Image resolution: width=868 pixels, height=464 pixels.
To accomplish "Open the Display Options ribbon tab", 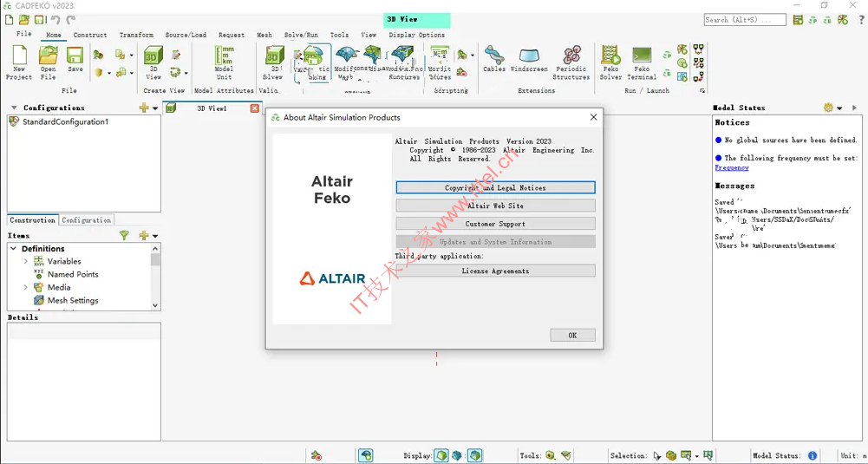I will 416,35.
